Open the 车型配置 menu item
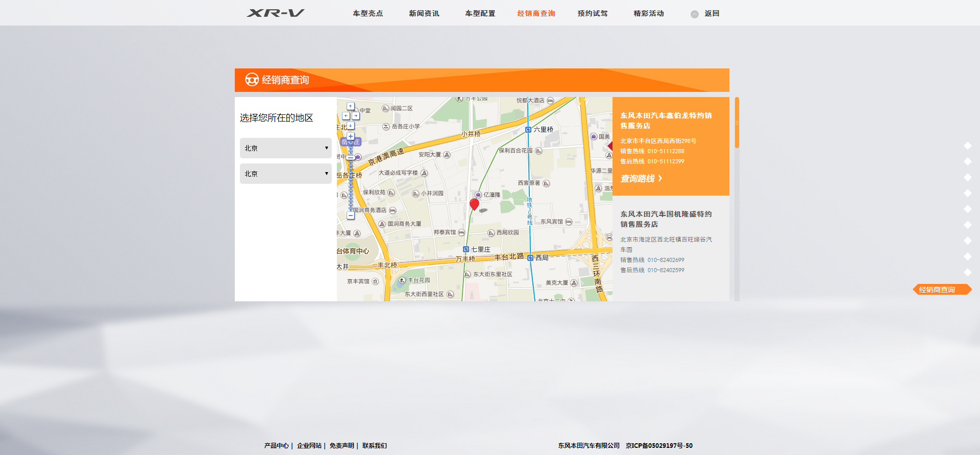 point(480,13)
